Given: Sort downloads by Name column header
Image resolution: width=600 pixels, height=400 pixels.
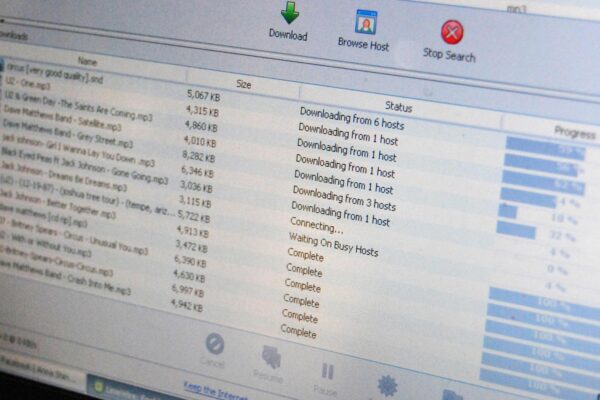Looking at the screenshot, I should coord(88,61).
